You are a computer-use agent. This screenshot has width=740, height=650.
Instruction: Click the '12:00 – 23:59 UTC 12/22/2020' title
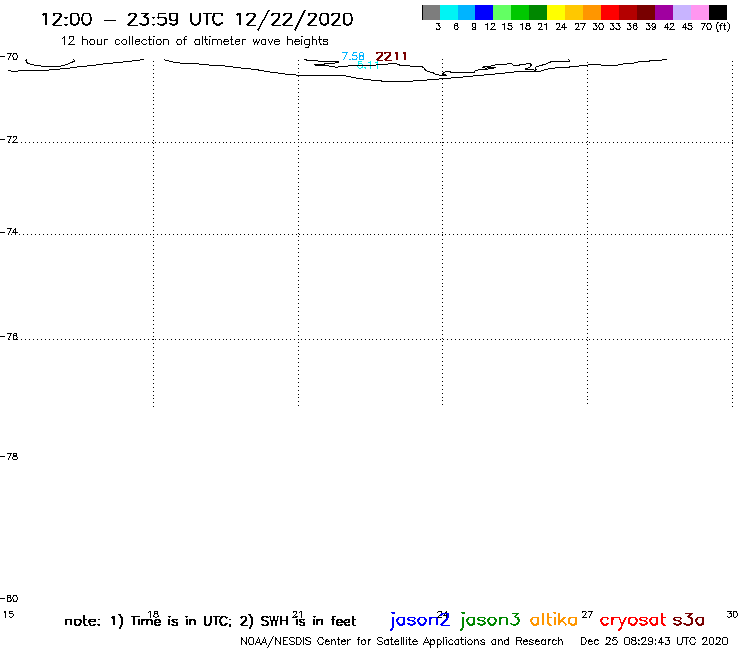point(197,19)
